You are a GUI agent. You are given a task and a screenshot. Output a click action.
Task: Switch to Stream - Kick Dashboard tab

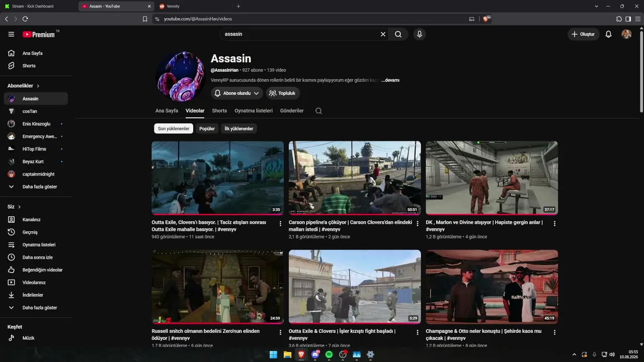coord(39,7)
